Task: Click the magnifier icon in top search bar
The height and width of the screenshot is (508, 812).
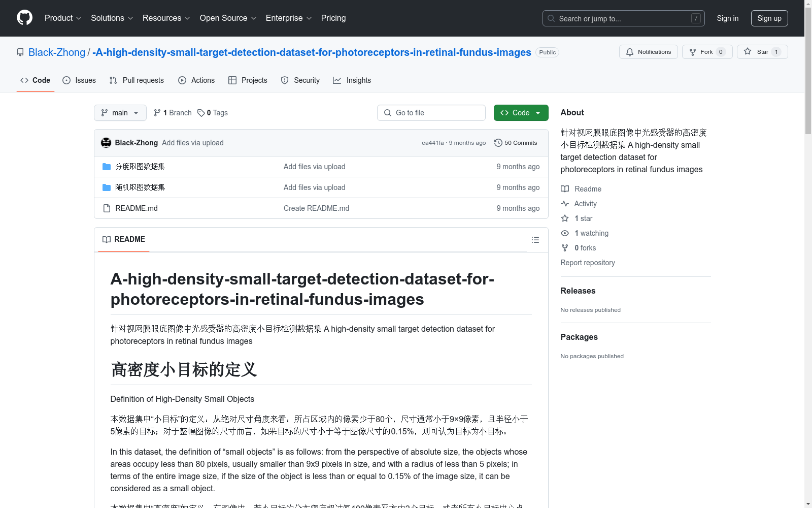Action: coord(551,18)
